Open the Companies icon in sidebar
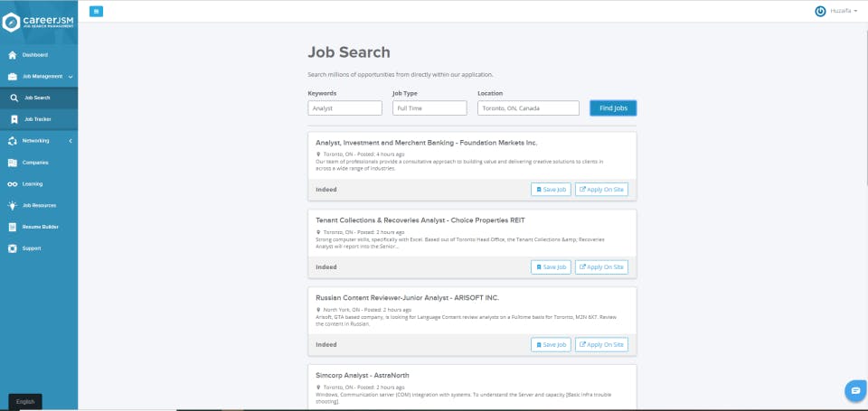Image resolution: width=868 pixels, height=411 pixels. pos(12,163)
